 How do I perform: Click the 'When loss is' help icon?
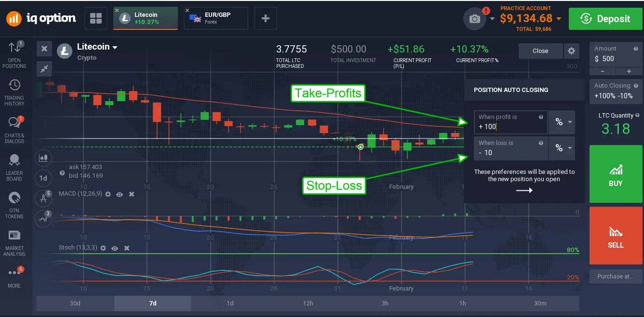541,143
